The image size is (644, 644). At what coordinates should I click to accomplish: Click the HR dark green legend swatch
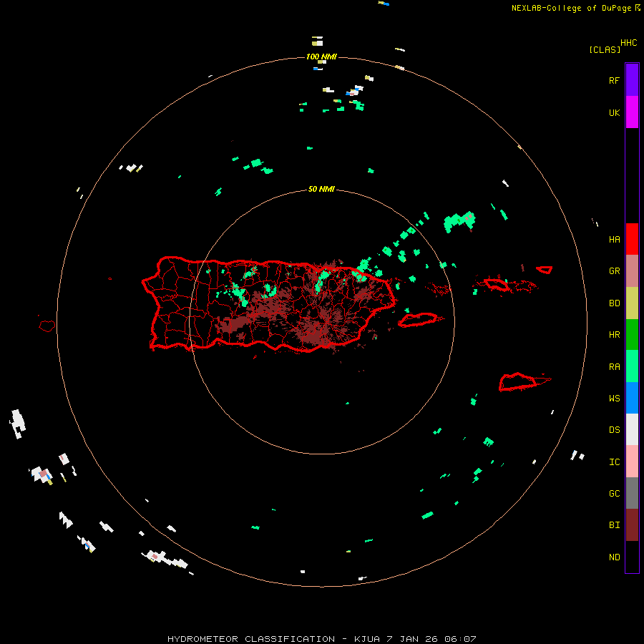632,335
